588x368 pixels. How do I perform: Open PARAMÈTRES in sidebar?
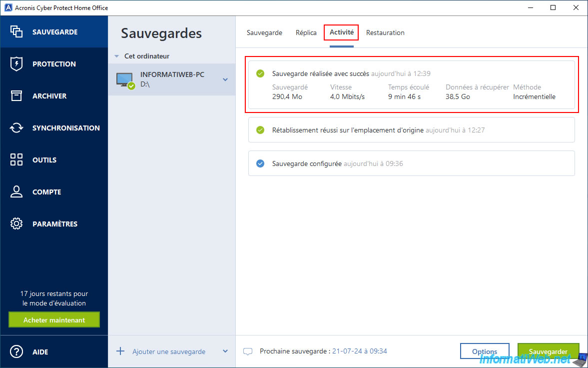point(55,223)
